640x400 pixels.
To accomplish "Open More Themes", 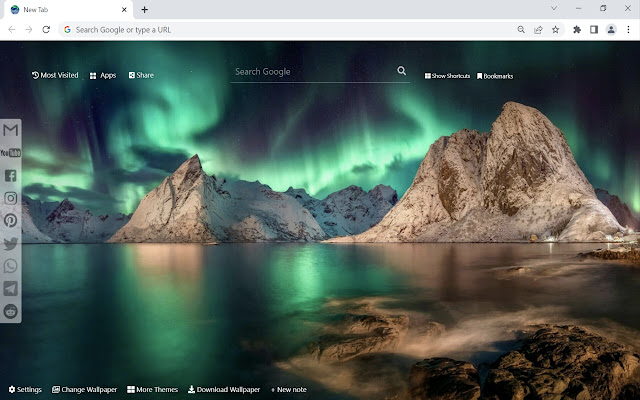I will point(152,389).
